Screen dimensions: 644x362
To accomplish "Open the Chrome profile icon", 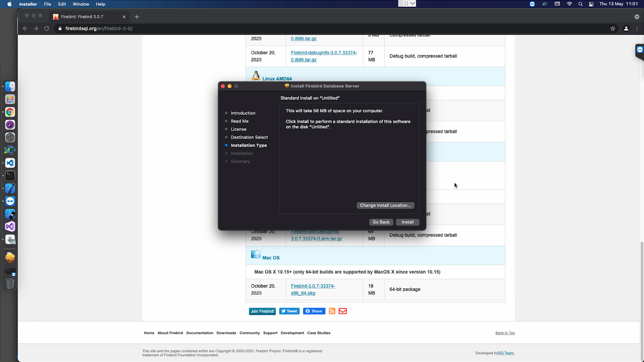I will pos(626,29).
